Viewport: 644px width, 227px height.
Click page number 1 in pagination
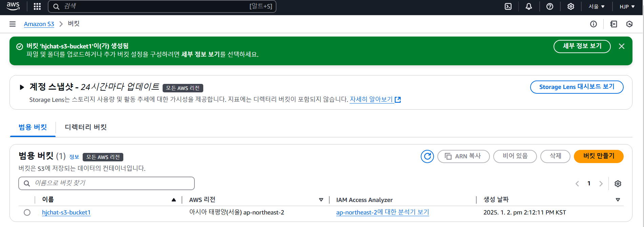589,183
